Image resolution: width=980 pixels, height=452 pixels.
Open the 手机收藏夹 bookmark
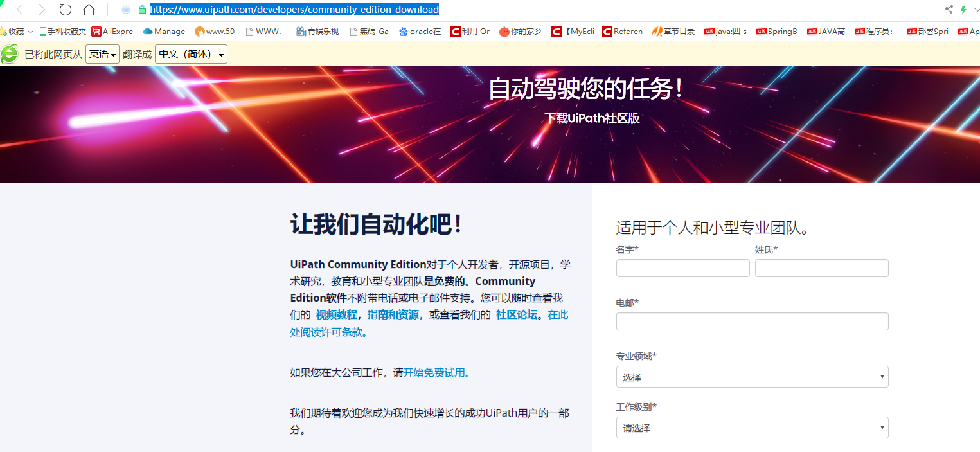click(x=63, y=31)
